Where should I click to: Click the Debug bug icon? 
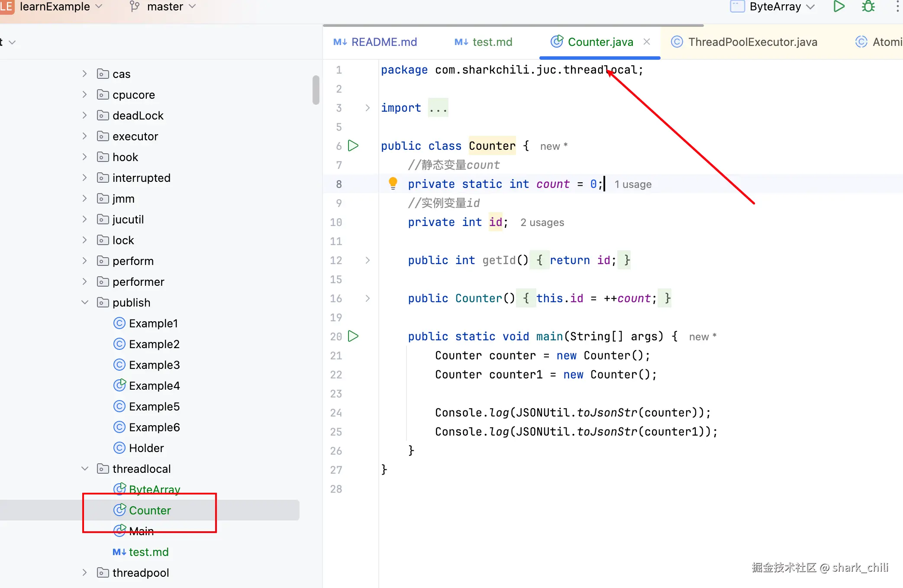point(868,6)
